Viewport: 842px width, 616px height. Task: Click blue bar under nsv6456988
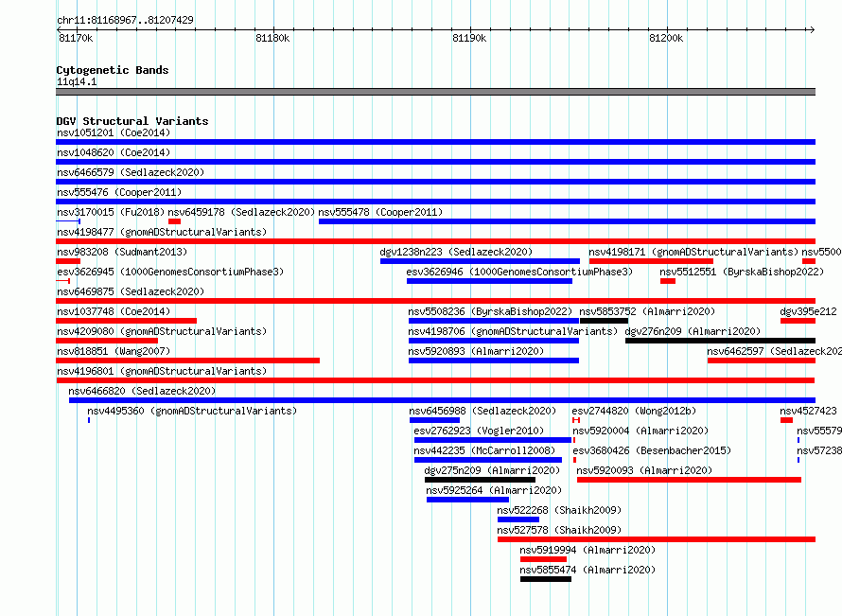pos(434,420)
